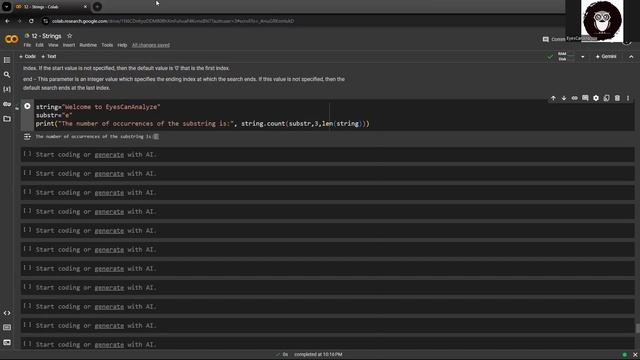Collapse the string.count code cell with its arrow
Image resolution: width=640 pixels, height=360 pixels.
17,108
